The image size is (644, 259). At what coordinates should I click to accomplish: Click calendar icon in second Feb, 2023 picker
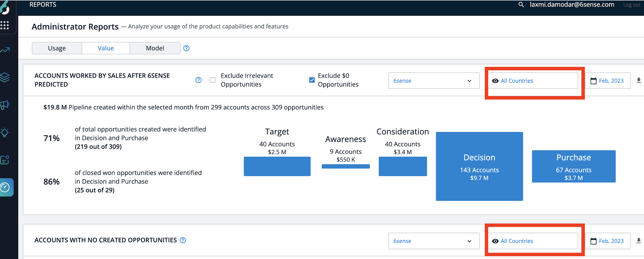tap(593, 241)
